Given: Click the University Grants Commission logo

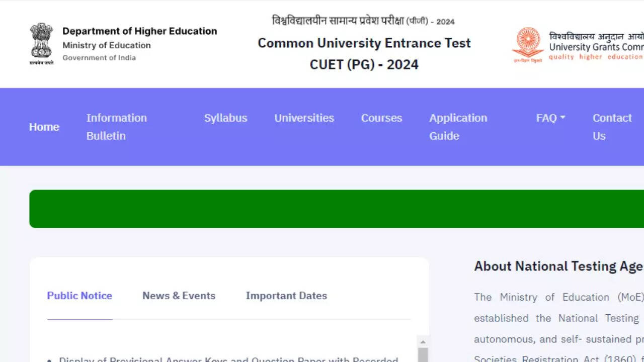Looking at the screenshot, I should pyautogui.click(x=578, y=45).
